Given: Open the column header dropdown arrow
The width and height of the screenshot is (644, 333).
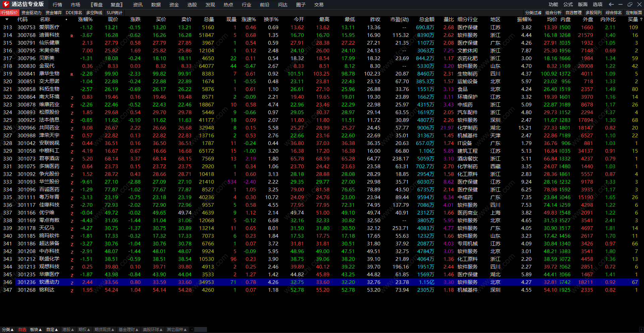Looking at the screenshot, I should click(x=7, y=19).
